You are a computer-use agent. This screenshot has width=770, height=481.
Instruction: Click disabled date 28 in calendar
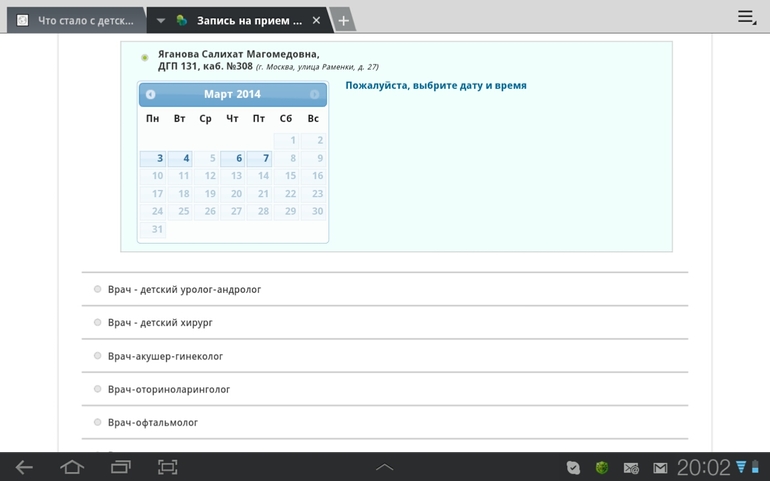(259, 211)
